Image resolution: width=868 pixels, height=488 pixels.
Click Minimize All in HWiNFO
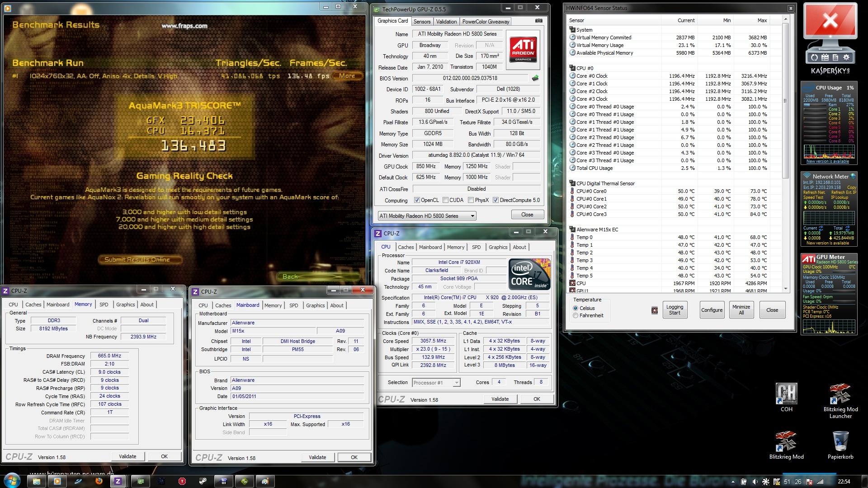click(741, 310)
